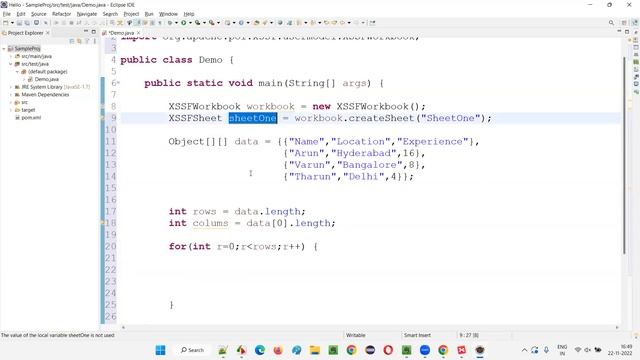The height and width of the screenshot is (360, 640).
Task: Click the ENG IN language indicator
Action: click(562, 350)
